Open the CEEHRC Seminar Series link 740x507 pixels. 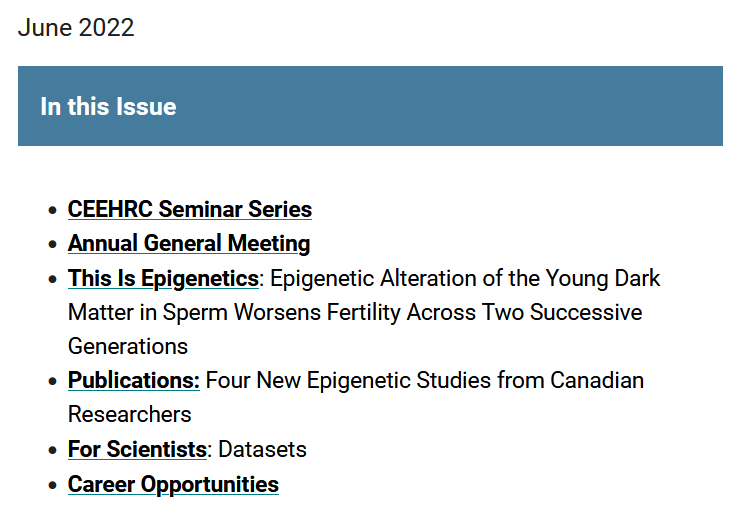[190, 209]
